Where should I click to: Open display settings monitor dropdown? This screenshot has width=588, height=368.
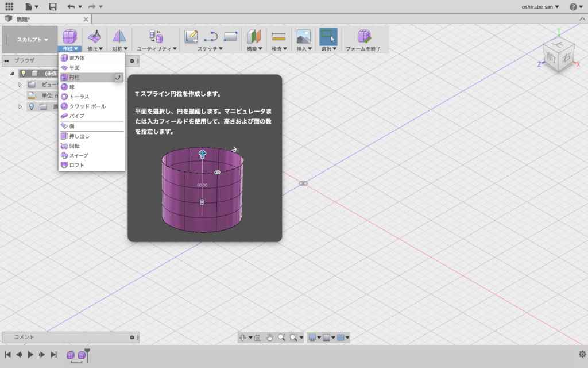(x=314, y=338)
